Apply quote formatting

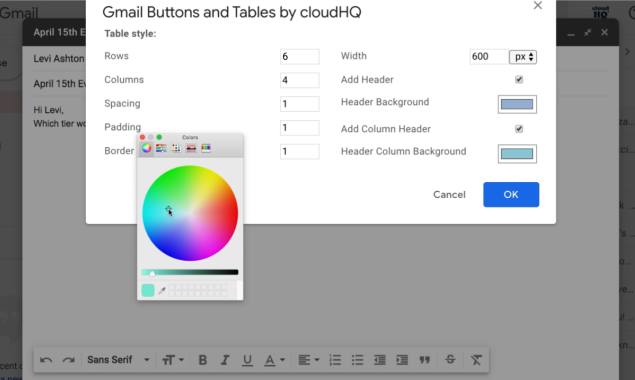pyautogui.click(x=424, y=360)
